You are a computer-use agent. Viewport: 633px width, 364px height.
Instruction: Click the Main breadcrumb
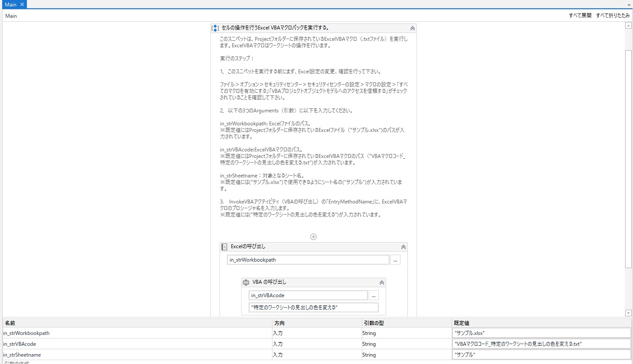(x=11, y=16)
